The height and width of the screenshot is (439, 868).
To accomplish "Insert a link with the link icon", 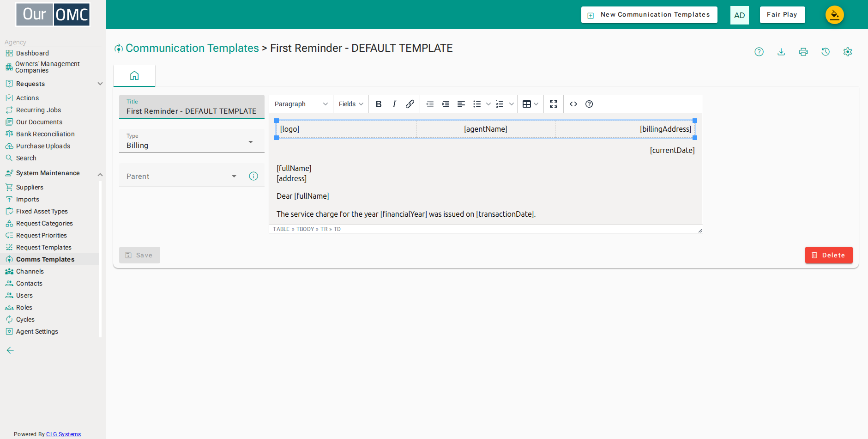I will (x=410, y=104).
